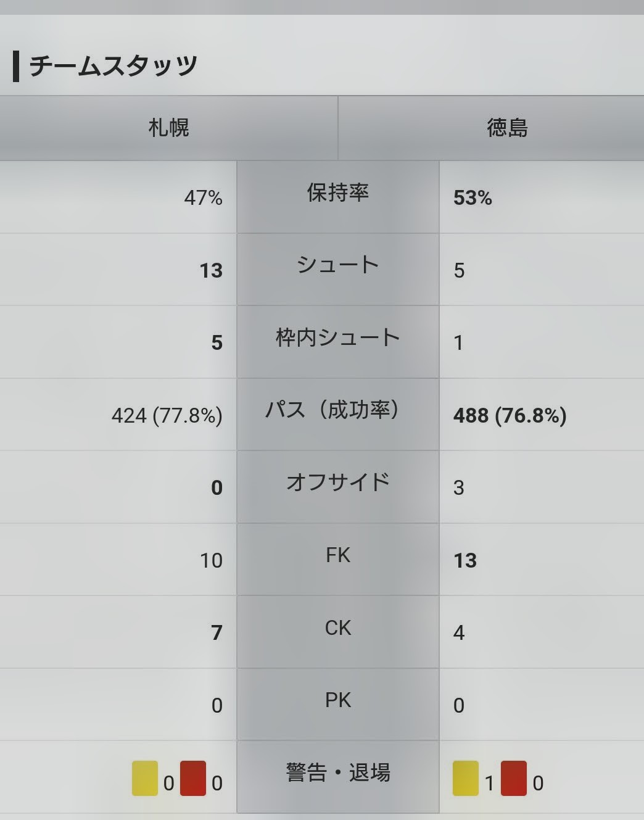This screenshot has width=644, height=820.
Task: Click Tokushima's yellow card icon
Action: [x=466, y=779]
